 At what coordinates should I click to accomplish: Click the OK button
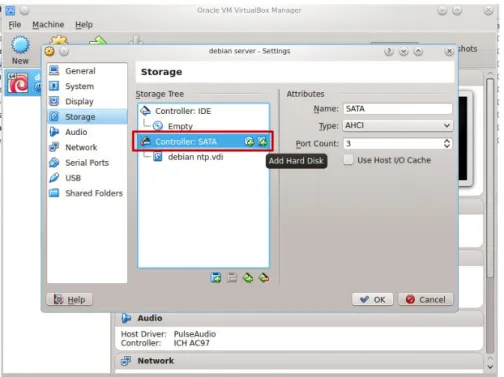click(x=373, y=299)
